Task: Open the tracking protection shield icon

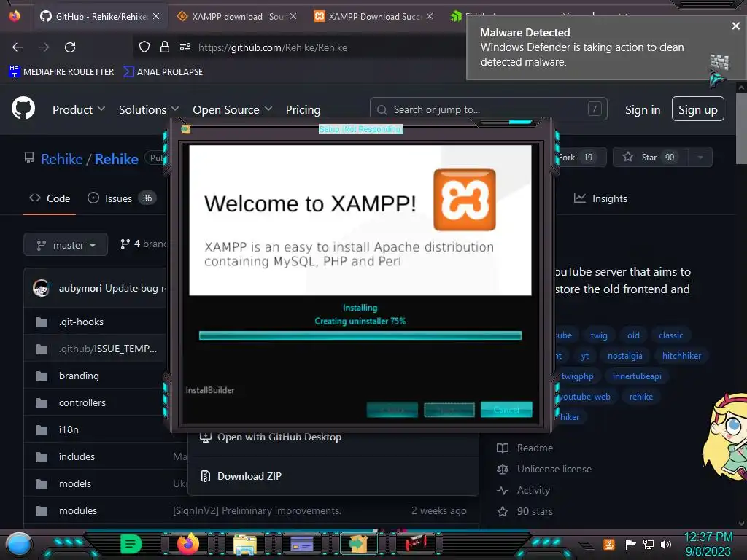Action: tap(144, 47)
